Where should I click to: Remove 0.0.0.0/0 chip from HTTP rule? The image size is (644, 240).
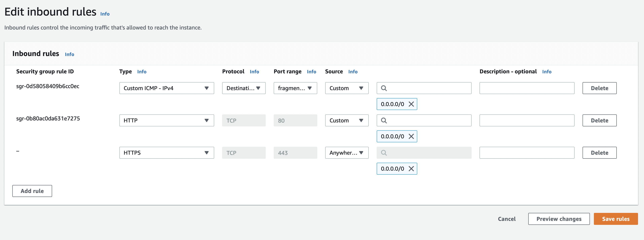pos(411,136)
